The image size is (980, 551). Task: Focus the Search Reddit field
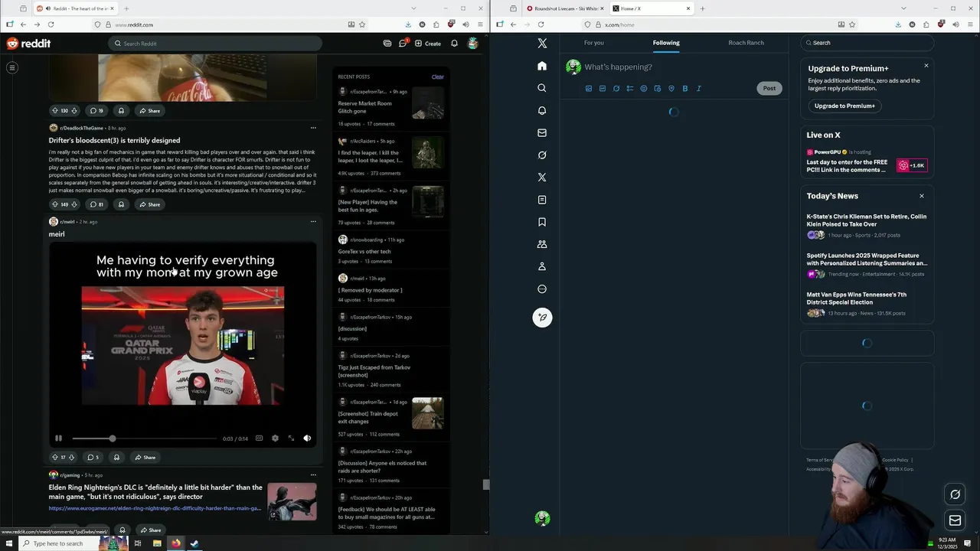click(214, 44)
